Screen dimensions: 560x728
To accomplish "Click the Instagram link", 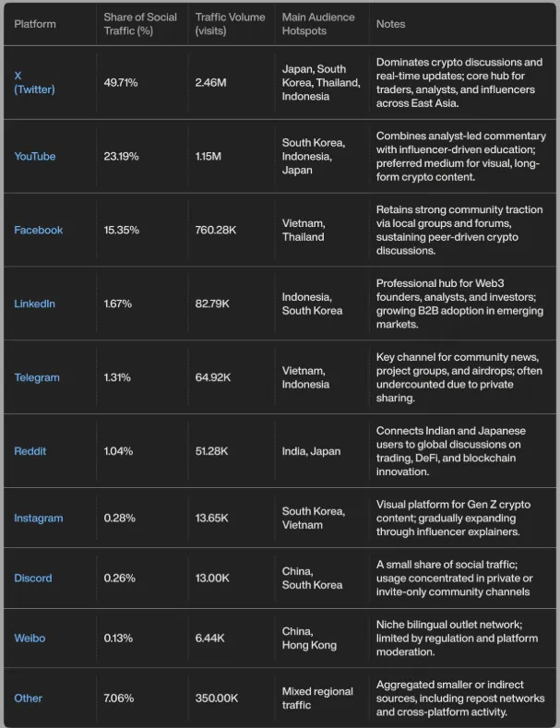I will point(38,518).
